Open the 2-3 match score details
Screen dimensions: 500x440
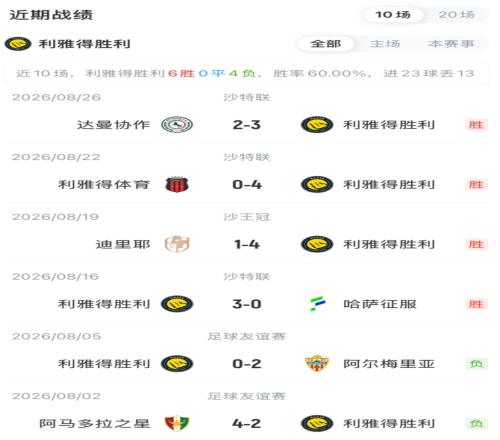247,125
